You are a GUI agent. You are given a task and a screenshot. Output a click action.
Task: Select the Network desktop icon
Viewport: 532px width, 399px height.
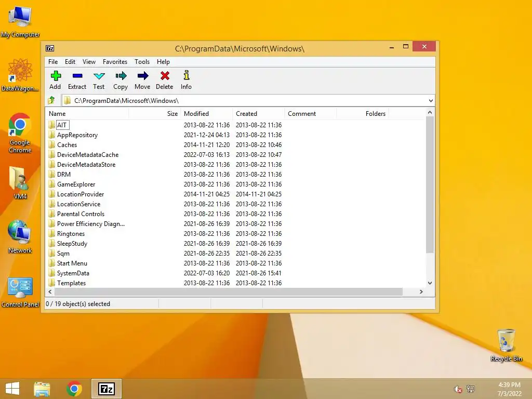tap(20, 236)
